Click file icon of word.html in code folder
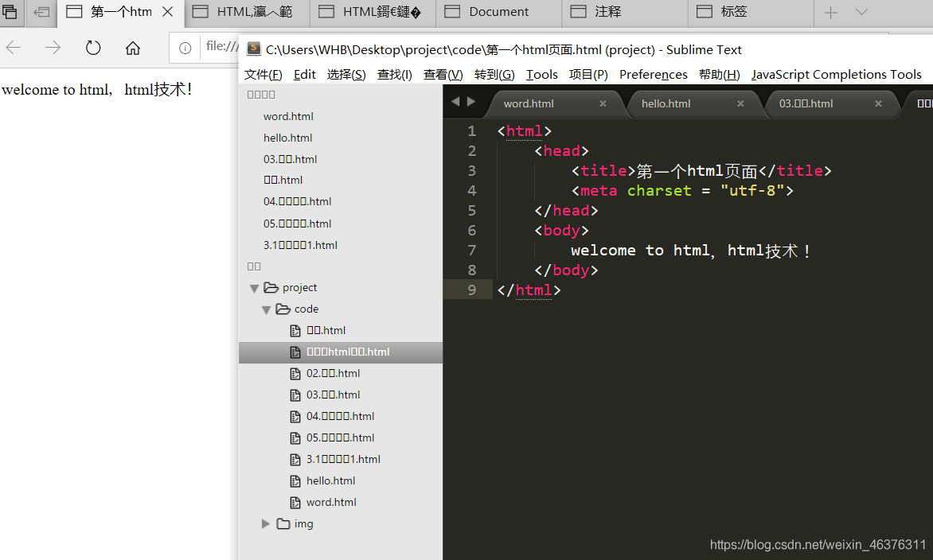 [x=295, y=503]
